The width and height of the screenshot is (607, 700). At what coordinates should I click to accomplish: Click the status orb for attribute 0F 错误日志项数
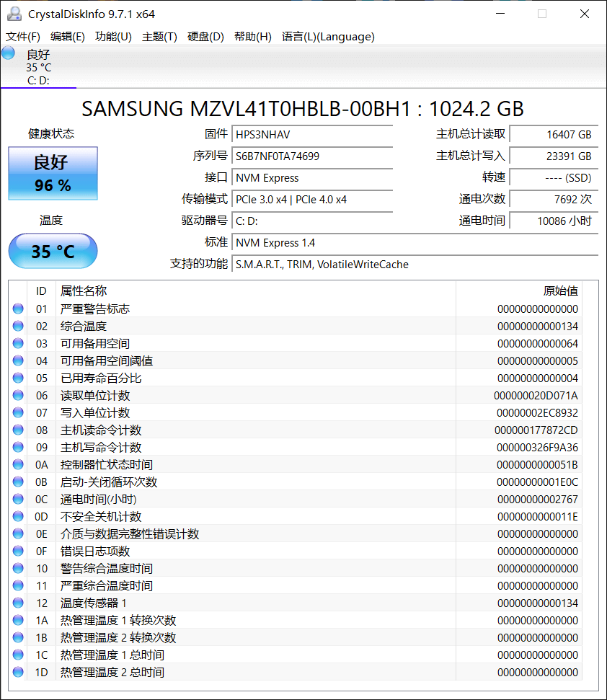pos(18,551)
